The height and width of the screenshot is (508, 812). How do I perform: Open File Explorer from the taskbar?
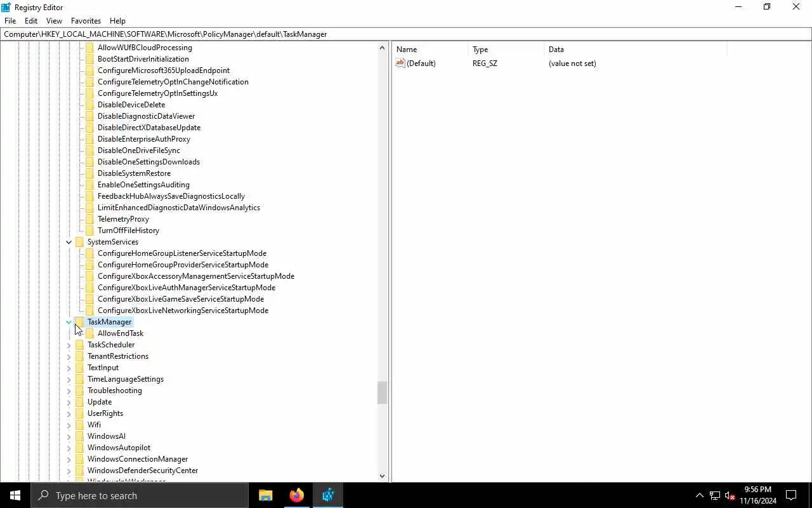coord(265,495)
